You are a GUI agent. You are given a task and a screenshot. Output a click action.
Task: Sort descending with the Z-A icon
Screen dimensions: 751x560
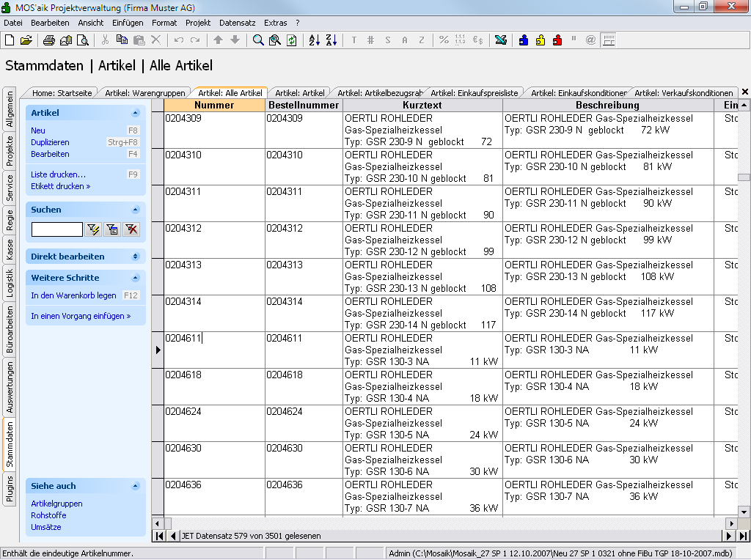[331, 40]
